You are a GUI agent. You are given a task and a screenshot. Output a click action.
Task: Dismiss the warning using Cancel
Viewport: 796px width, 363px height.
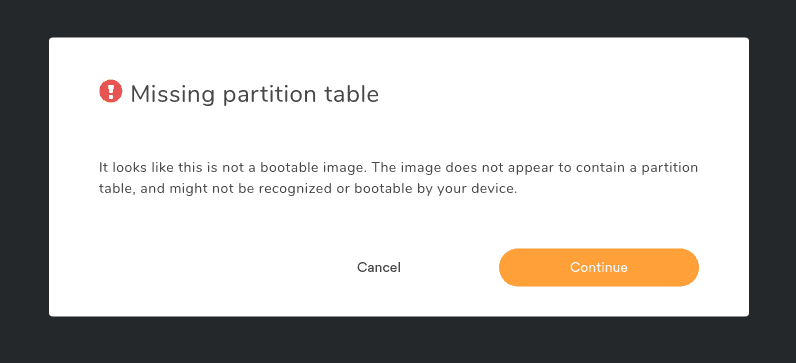(379, 267)
